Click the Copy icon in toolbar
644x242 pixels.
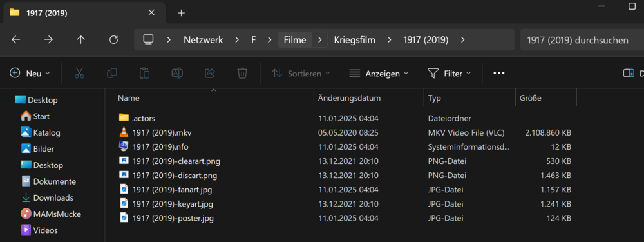[111, 74]
